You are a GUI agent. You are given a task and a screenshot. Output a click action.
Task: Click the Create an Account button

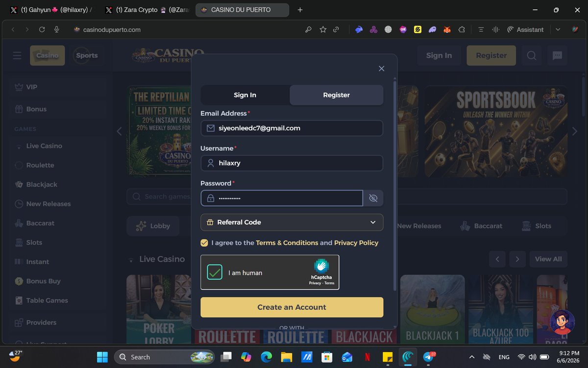click(292, 307)
